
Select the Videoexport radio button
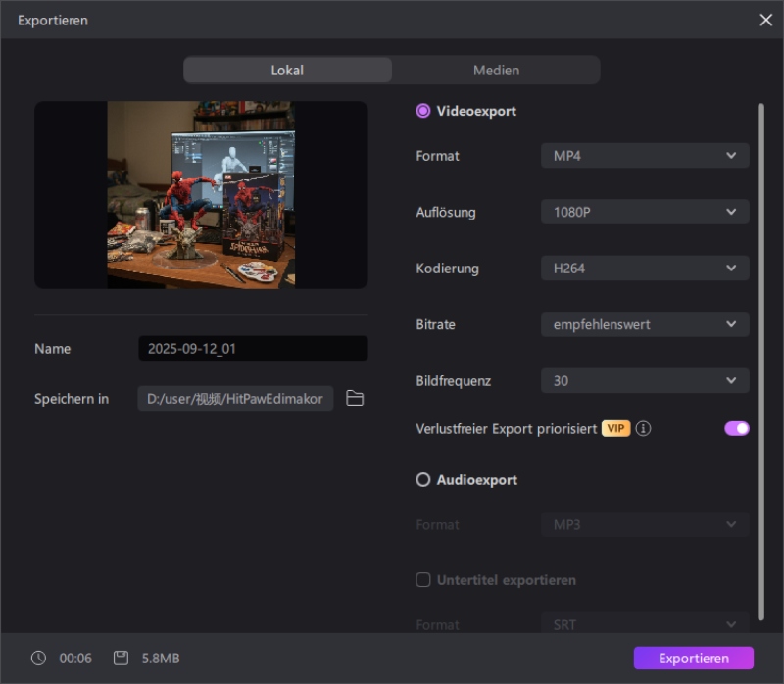coord(423,111)
